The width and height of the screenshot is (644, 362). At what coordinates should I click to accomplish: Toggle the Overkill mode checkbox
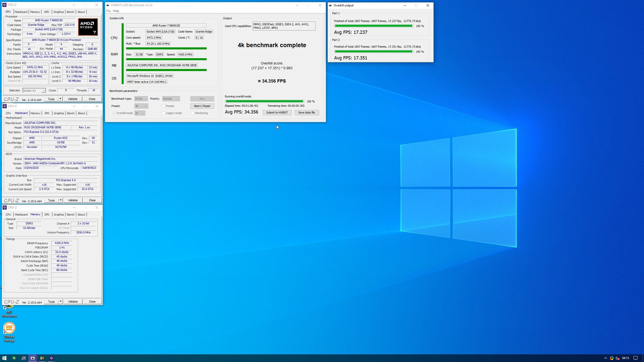(x=114, y=113)
